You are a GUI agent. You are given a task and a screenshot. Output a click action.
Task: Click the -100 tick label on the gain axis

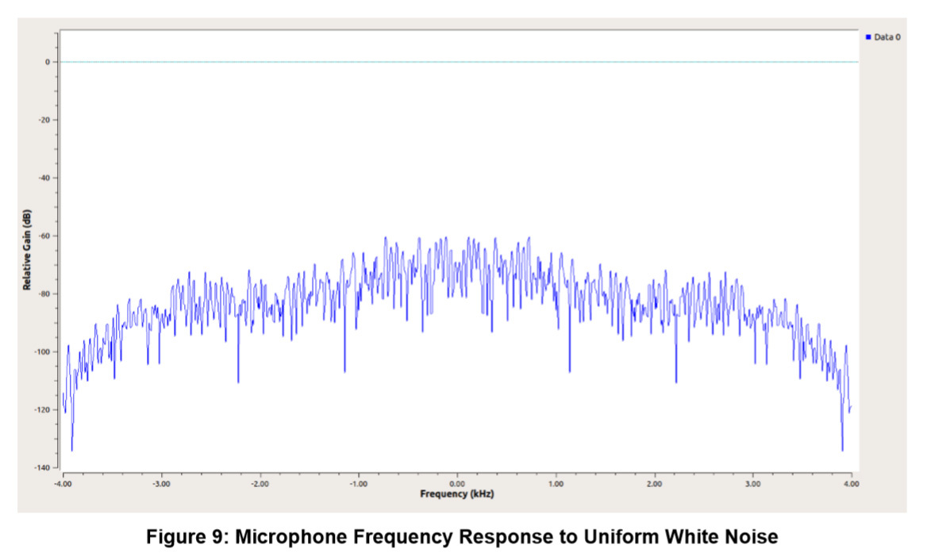coord(43,351)
